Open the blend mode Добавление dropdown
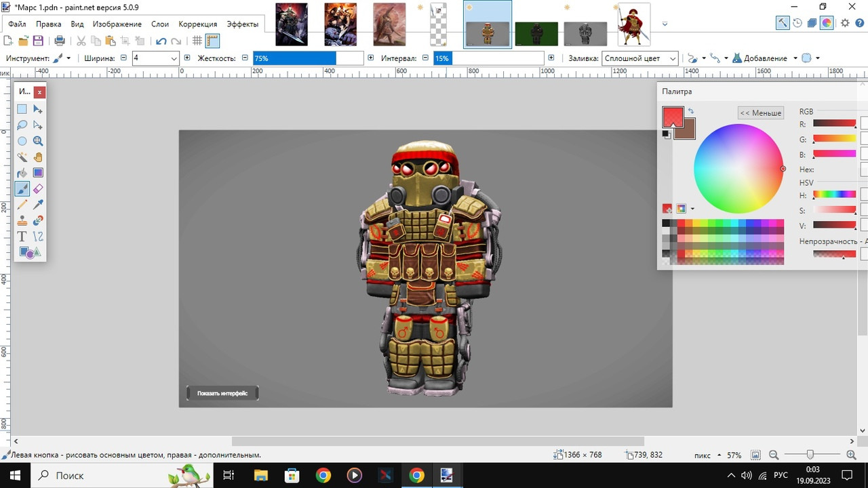The image size is (868, 488). (766, 58)
